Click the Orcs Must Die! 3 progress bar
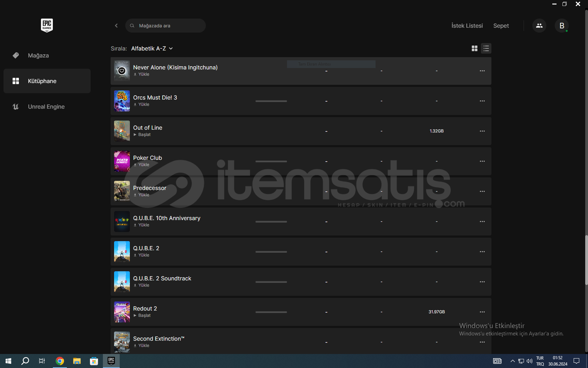The image size is (588, 368). click(x=271, y=101)
